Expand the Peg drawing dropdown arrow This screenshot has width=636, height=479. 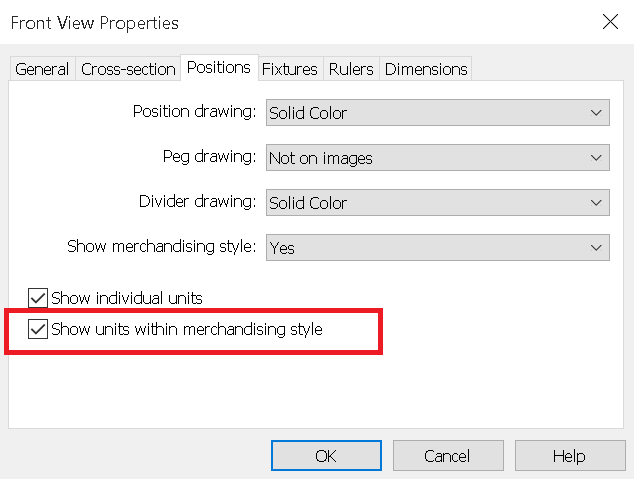click(x=596, y=158)
